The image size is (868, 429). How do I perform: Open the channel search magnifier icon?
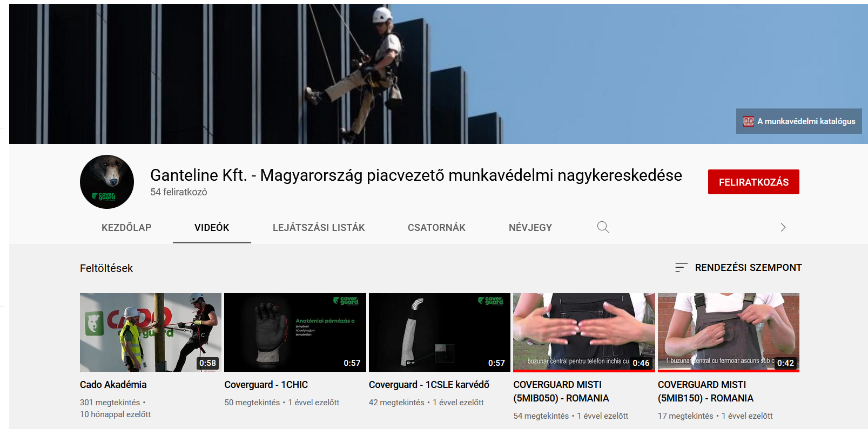(x=603, y=227)
